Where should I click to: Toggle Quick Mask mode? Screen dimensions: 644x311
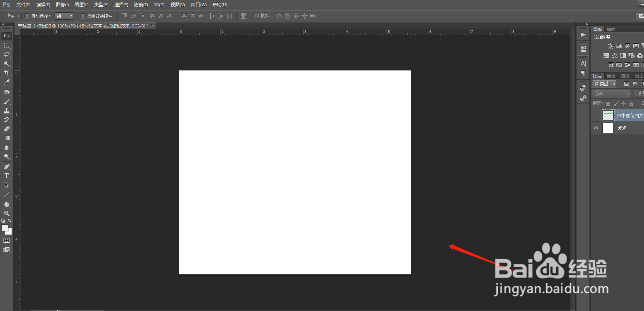tap(7, 241)
